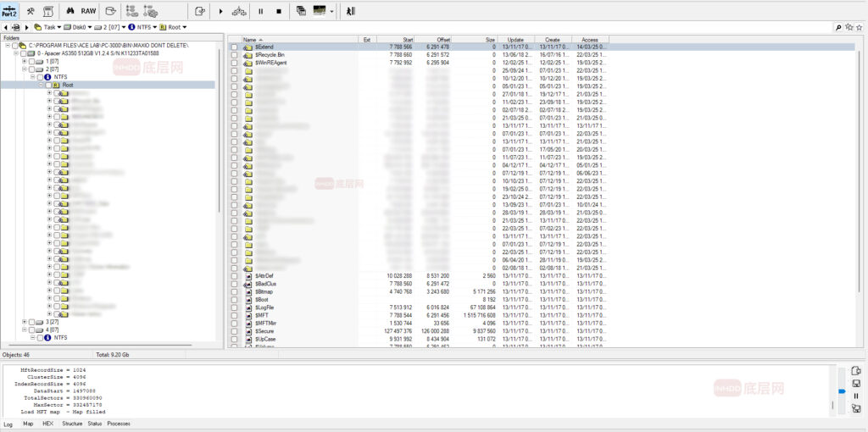Screen dimensions: 868x432
Task: Click the tools hammer and wrench icon
Action: 30,11
